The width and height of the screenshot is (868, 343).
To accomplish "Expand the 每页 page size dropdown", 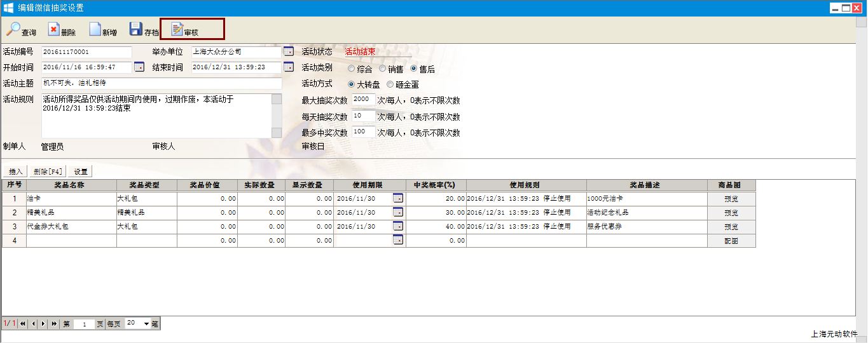I will coord(146,324).
